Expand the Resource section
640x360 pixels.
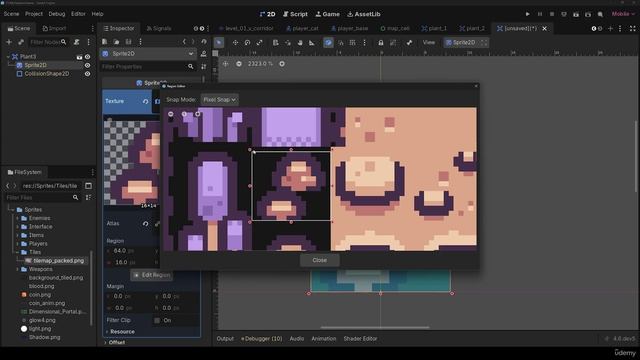[x=107, y=332]
